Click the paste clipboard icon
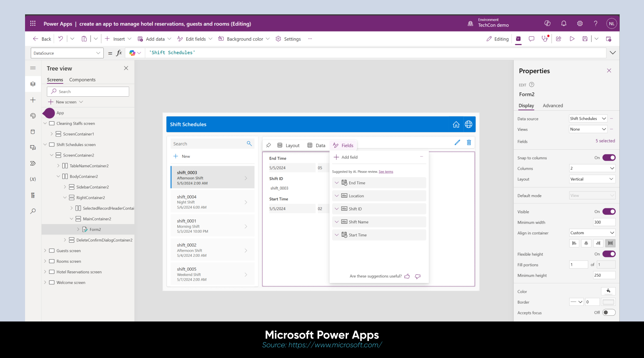This screenshot has height=358, width=644. point(84,39)
